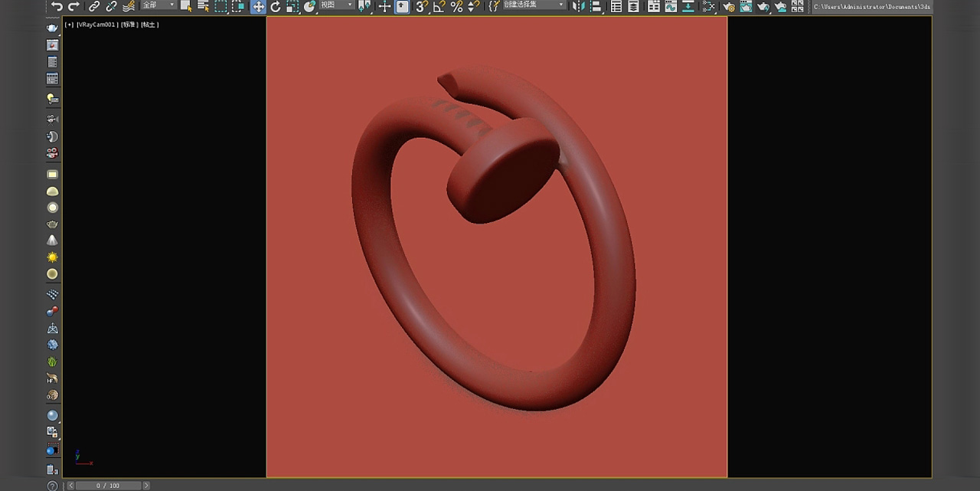980x491 pixels.
Task: Toggle the Percent Snap button
Action: tap(456, 6)
